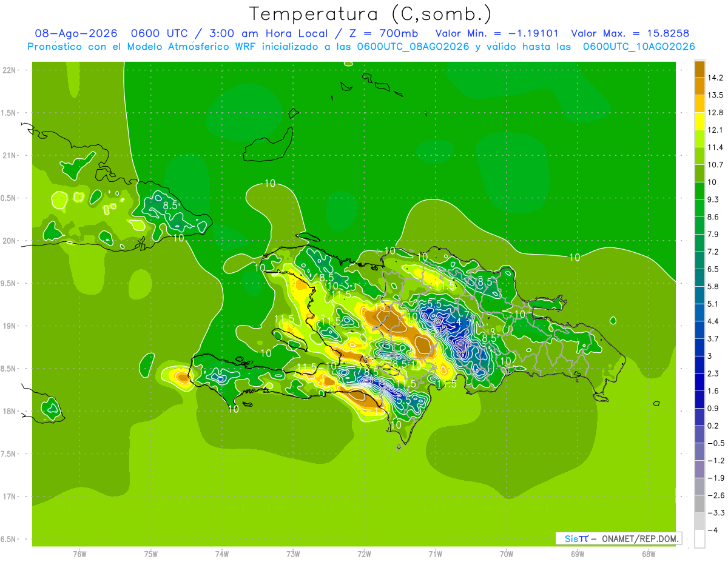This screenshot has width=728, height=562.
Task: Pick the purple swatch between -1.2 and -1.9
Action: pyautogui.click(x=699, y=469)
